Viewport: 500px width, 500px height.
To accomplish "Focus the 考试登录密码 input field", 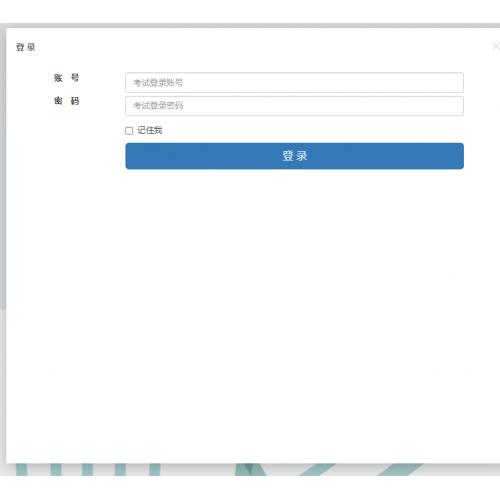I will click(x=294, y=106).
